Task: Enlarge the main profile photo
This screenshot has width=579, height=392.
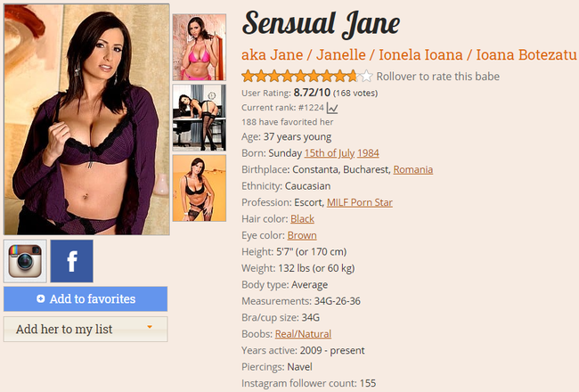Action: [86, 119]
